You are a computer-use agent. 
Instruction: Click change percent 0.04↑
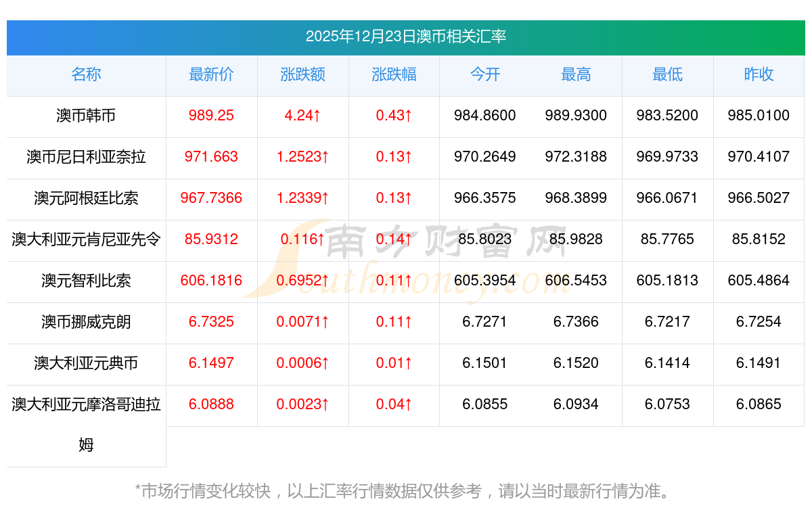coord(394,404)
